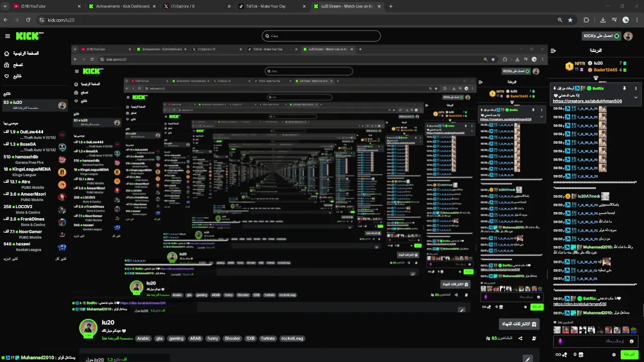
Task: Open recommended channel Atro
Action: pyautogui.click(x=34, y=185)
